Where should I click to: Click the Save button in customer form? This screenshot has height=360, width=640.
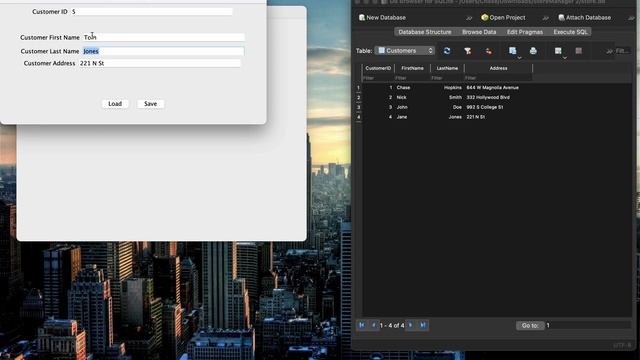(x=150, y=104)
